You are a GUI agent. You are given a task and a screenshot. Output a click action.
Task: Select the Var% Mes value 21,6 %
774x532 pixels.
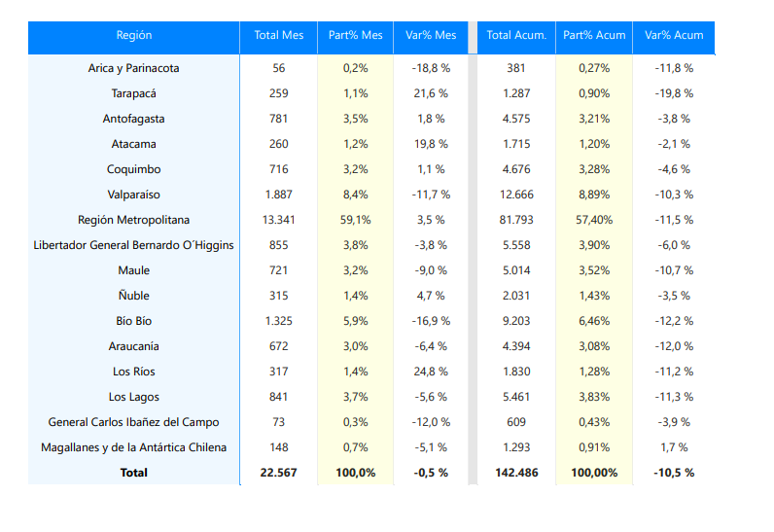(431, 93)
